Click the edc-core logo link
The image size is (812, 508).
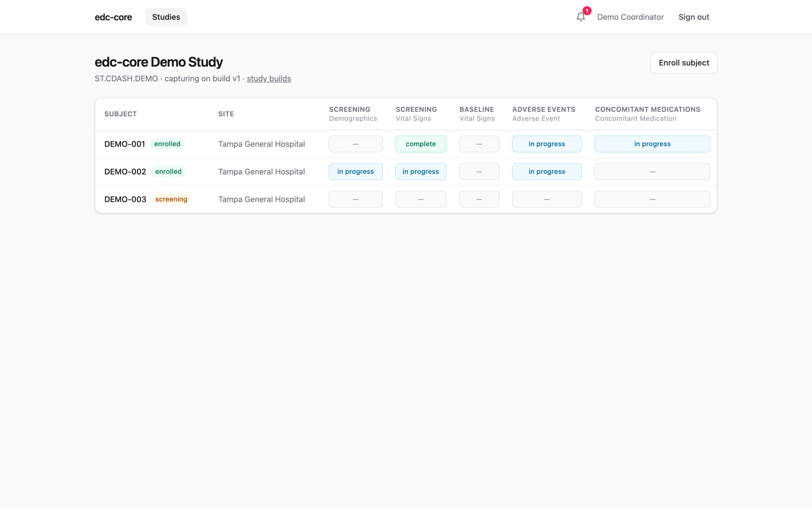tap(113, 17)
